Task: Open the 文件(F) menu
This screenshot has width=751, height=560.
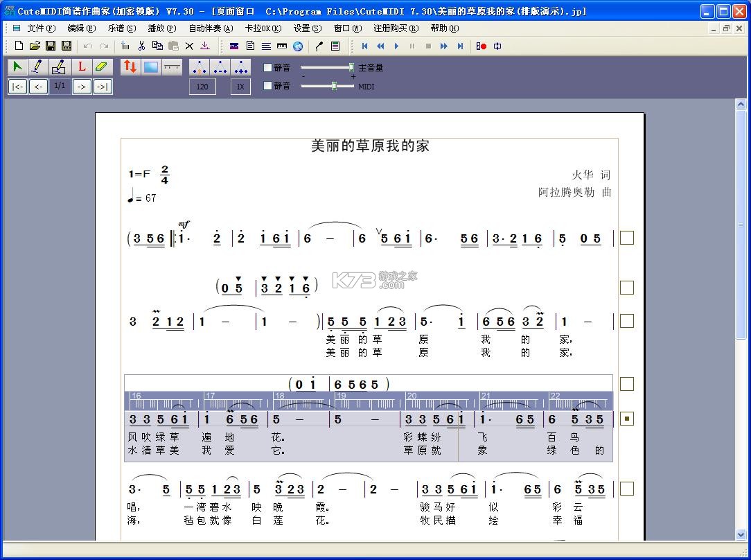Action: (41, 28)
